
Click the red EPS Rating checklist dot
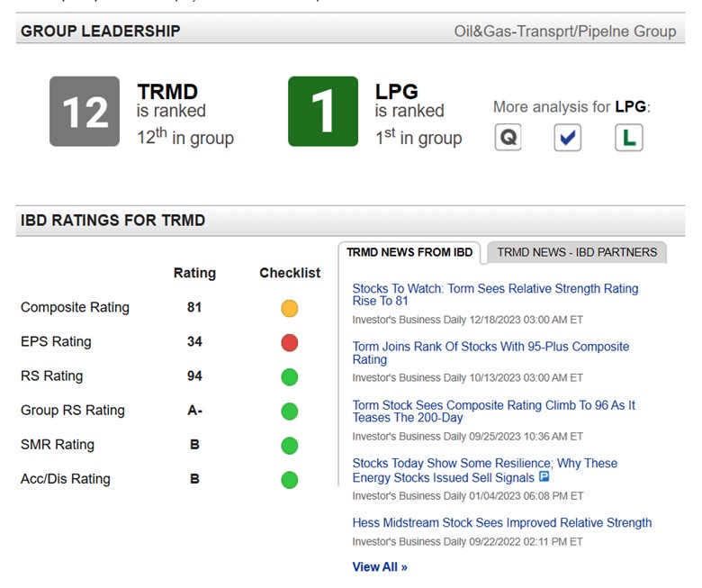[289, 342]
